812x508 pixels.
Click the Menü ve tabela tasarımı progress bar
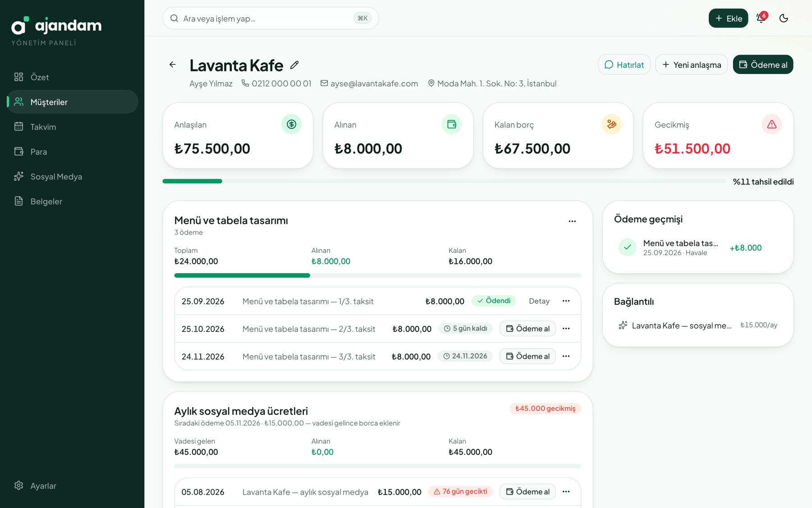click(x=378, y=275)
